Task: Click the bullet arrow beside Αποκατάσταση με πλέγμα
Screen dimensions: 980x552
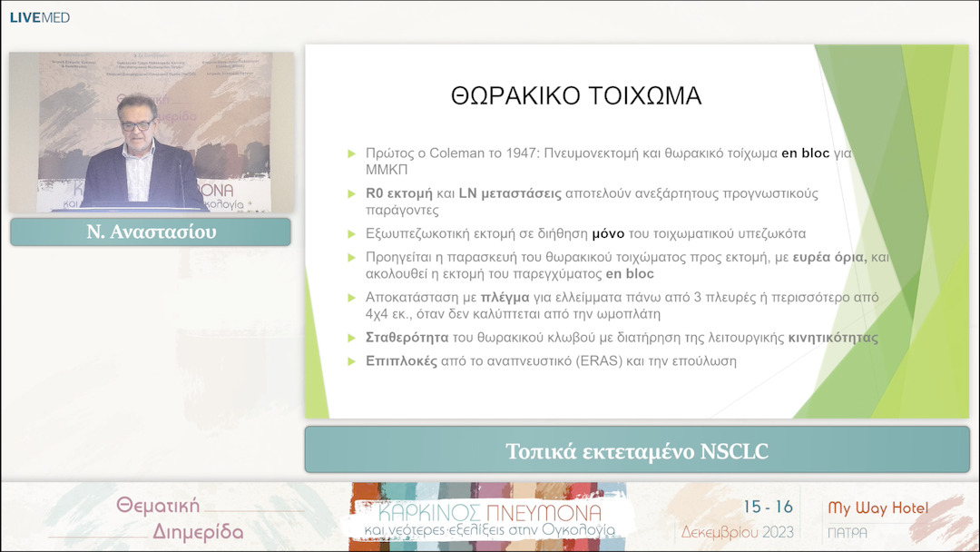Action: tap(352, 298)
